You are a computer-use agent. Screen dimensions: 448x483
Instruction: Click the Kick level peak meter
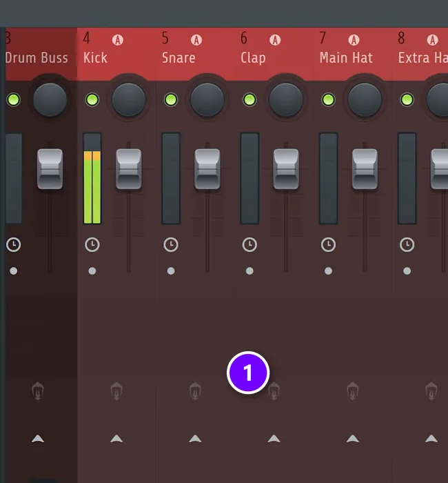[92, 178]
